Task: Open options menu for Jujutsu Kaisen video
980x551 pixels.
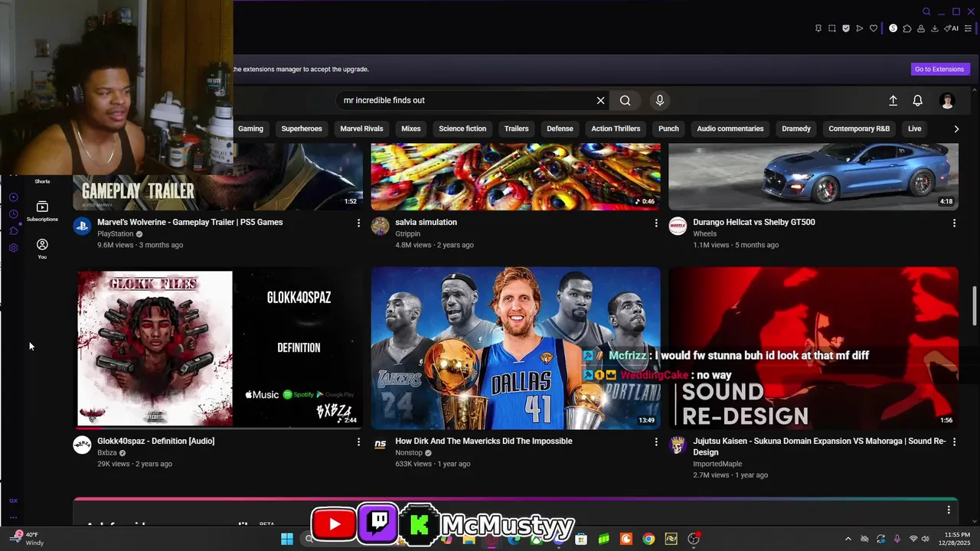Action: [954, 442]
